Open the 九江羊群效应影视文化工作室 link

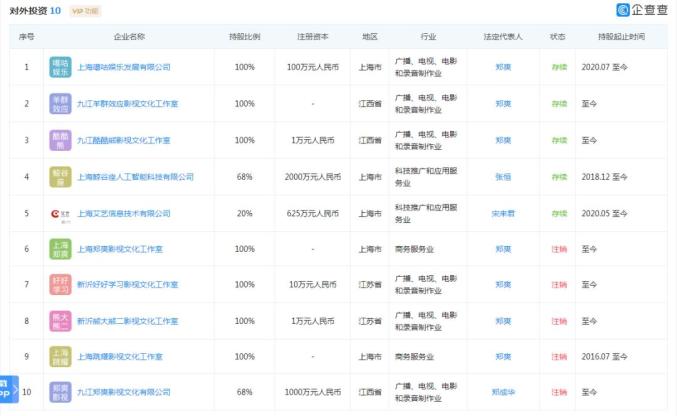pyautogui.click(x=127, y=104)
